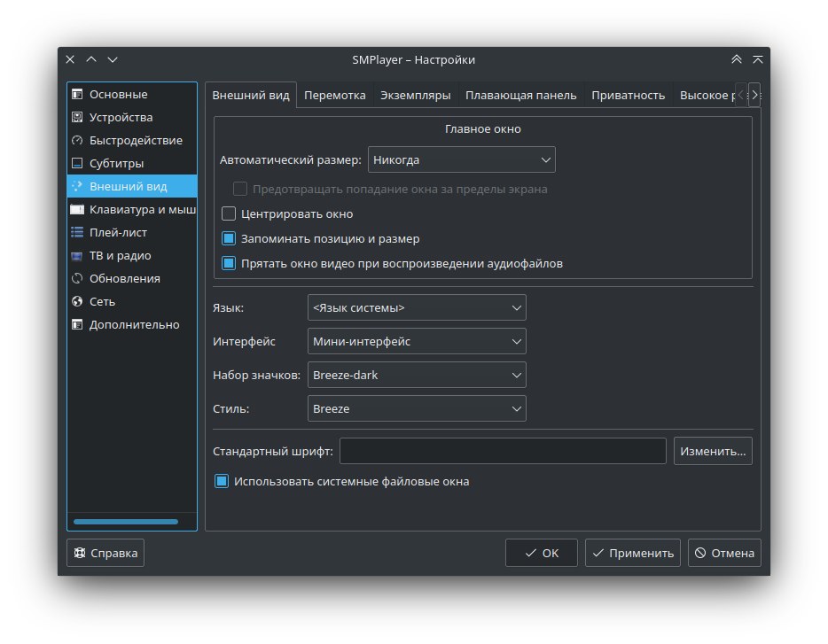Switch to the Экземпляры tab
The height and width of the screenshot is (644, 828).
(x=416, y=96)
